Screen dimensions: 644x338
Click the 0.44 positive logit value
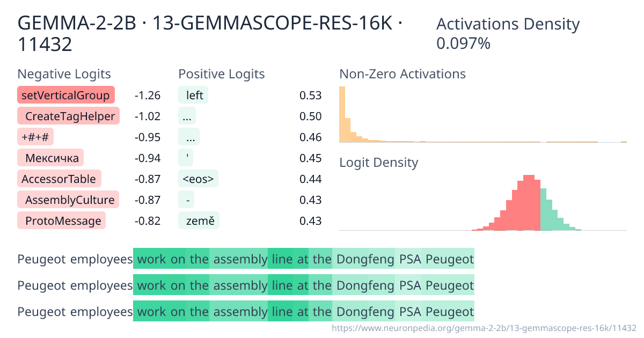point(311,180)
